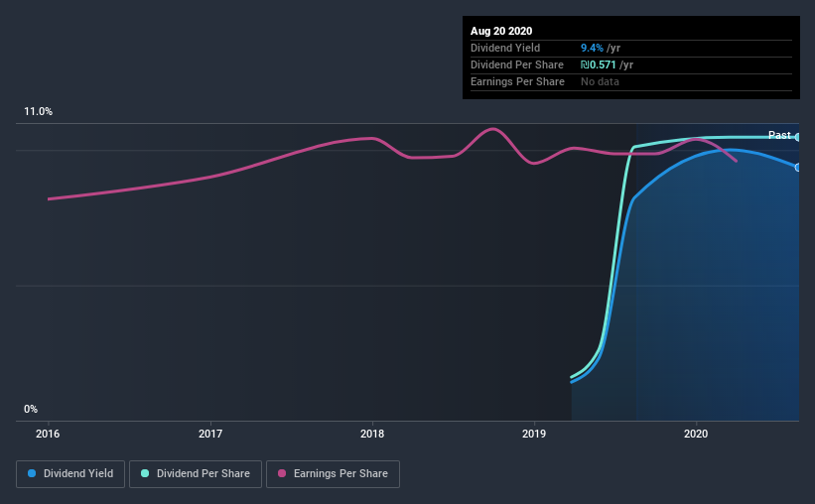Screen dimensions: 815x504
Task: Click the ₪0.571 dividend per share value
Action: tap(599, 64)
